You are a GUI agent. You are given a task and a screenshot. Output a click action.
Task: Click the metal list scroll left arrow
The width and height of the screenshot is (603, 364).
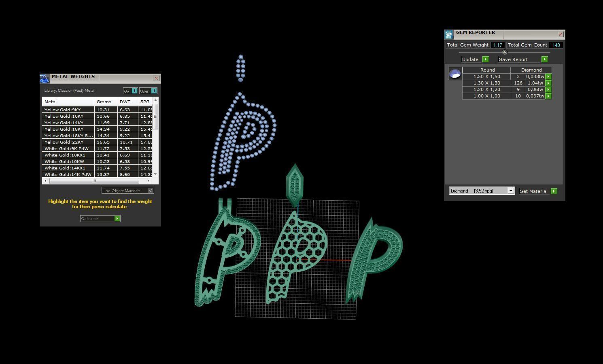click(x=45, y=181)
